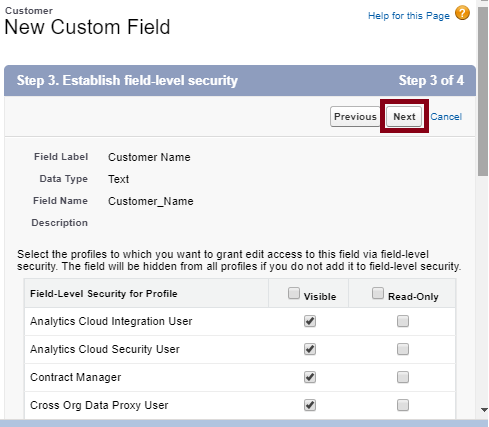Click the 'Step 3 of 4' indicator text
Image resolution: width=489 pixels, height=427 pixels.
click(x=431, y=80)
